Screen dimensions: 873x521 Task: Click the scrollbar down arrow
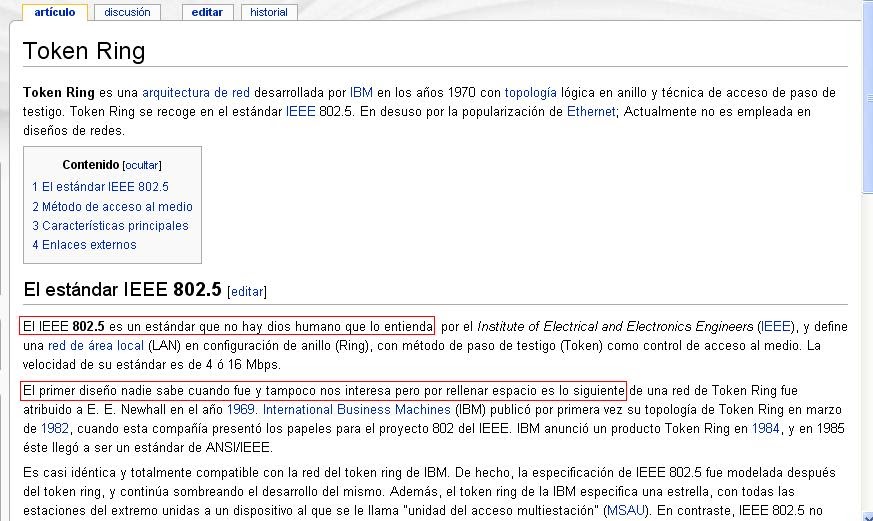[867, 516]
